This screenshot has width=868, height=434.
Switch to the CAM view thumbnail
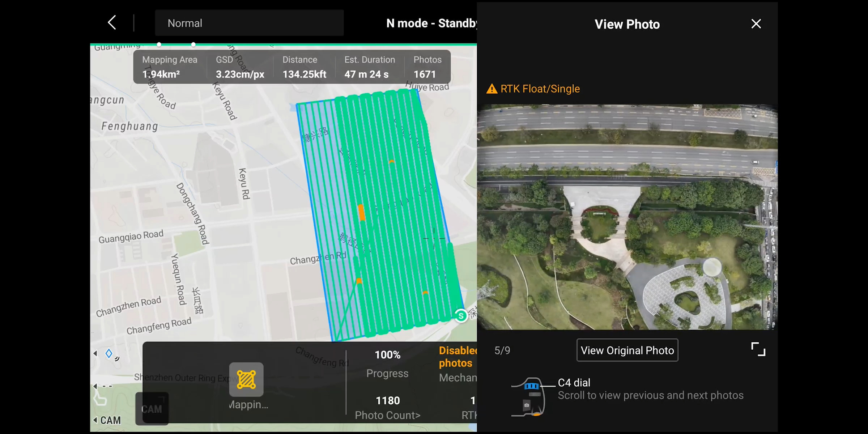[x=152, y=409]
